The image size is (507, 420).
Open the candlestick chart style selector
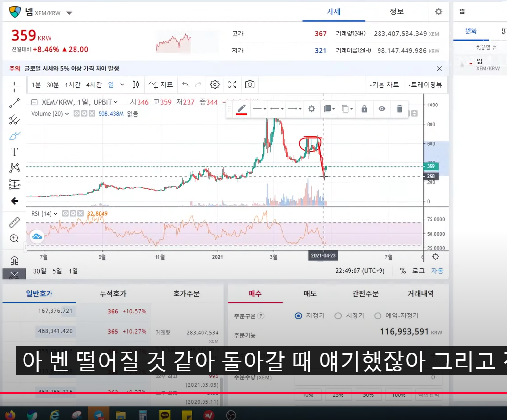point(136,85)
